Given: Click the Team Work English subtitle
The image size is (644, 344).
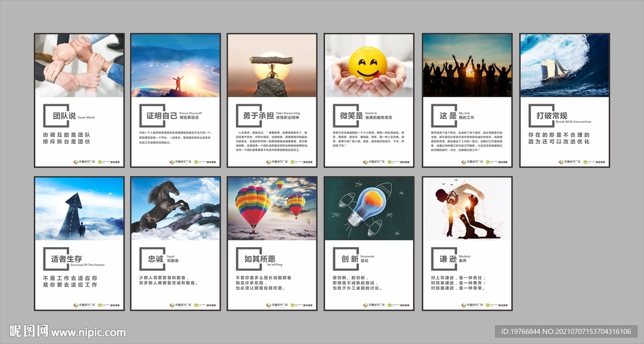Looking at the screenshot, I should tap(86, 118).
